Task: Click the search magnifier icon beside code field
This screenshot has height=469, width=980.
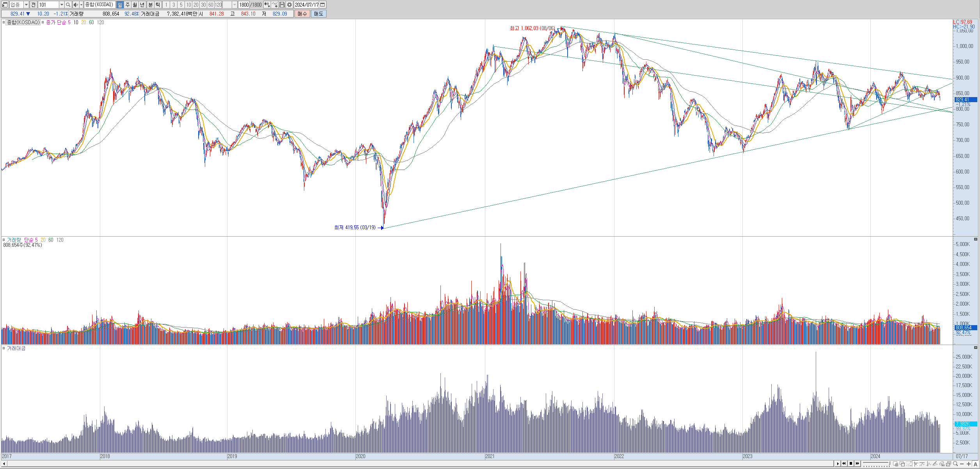Action: pos(68,5)
